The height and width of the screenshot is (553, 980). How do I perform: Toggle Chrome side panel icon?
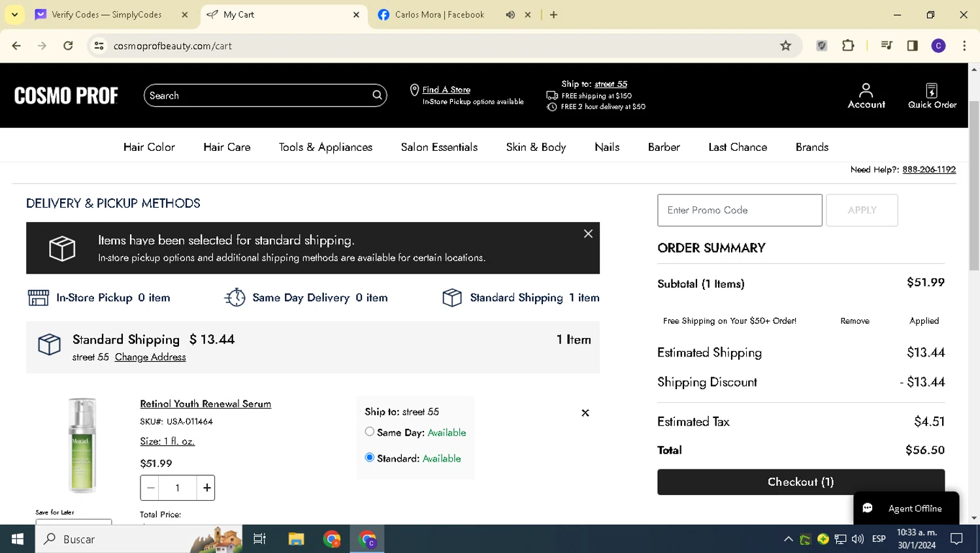click(x=912, y=46)
